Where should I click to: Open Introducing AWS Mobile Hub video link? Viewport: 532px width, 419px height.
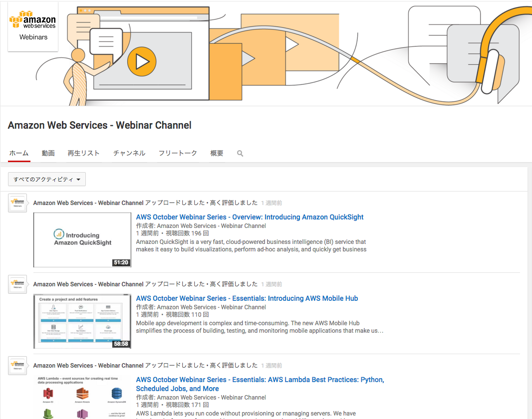(247, 298)
